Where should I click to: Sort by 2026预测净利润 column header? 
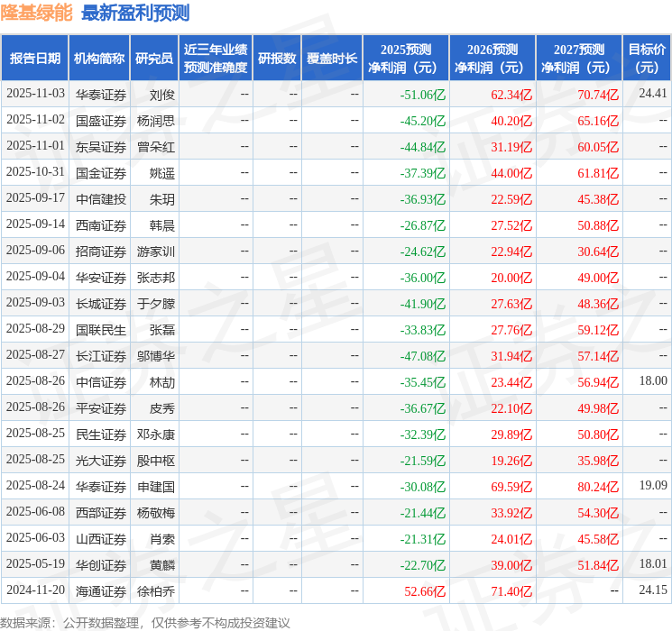492,58
